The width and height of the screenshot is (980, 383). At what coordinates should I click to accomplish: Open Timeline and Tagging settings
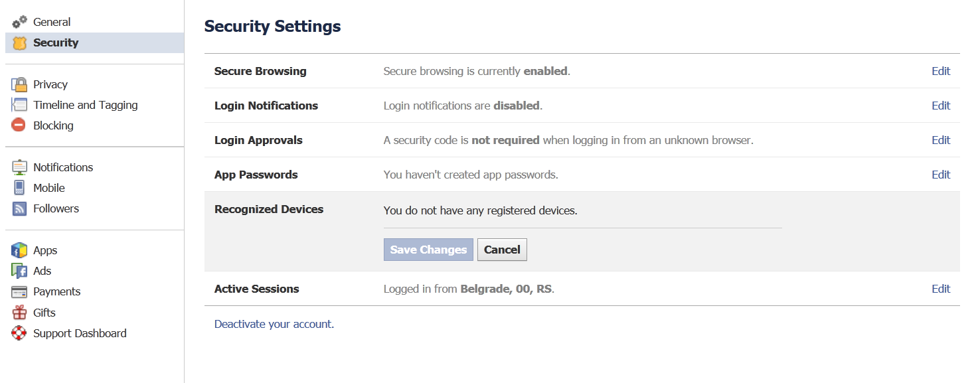click(x=85, y=105)
